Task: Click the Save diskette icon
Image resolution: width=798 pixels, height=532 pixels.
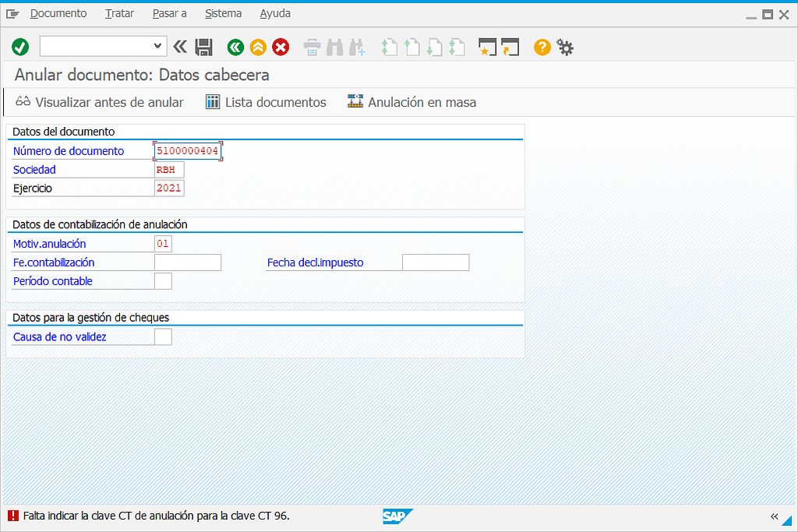Action: click(203, 48)
